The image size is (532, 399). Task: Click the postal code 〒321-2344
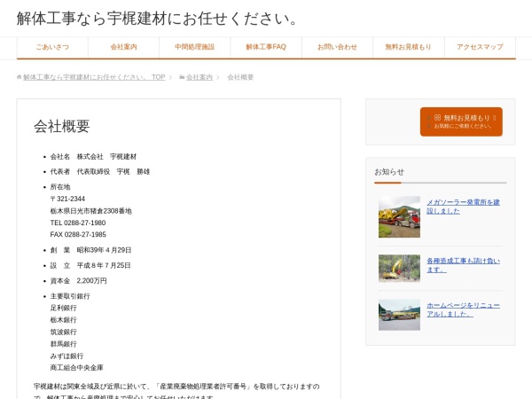(67, 199)
